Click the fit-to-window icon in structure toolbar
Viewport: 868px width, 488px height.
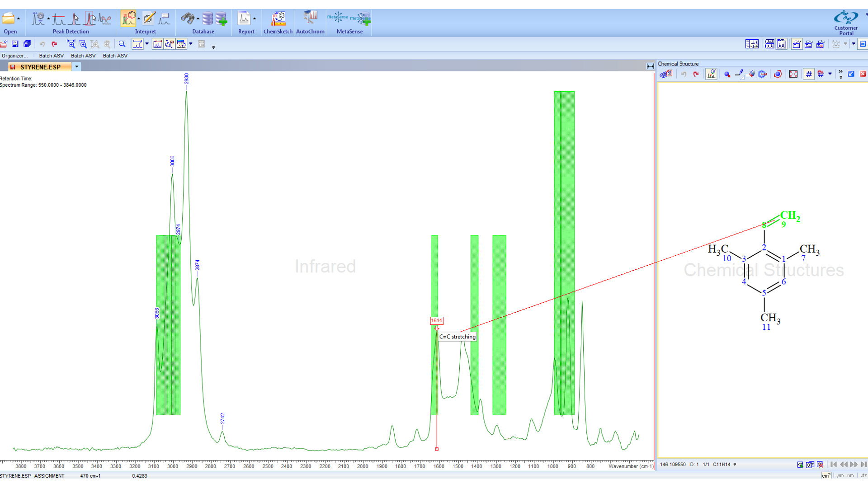[793, 74]
